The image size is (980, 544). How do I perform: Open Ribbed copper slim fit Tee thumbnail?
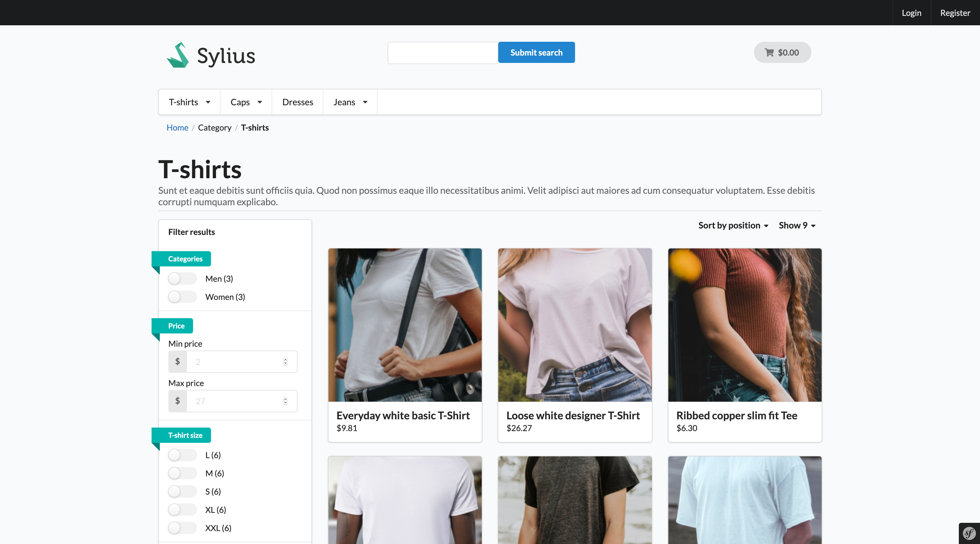click(745, 325)
